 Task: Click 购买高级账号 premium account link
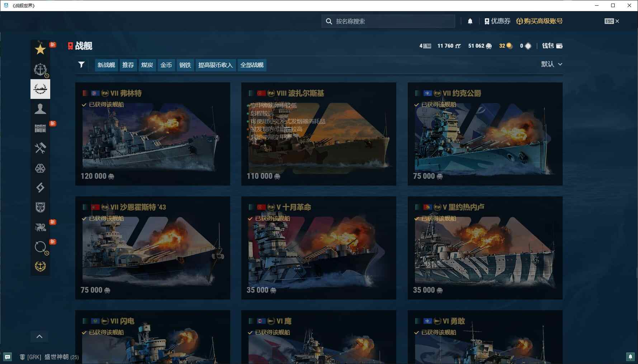click(x=539, y=21)
